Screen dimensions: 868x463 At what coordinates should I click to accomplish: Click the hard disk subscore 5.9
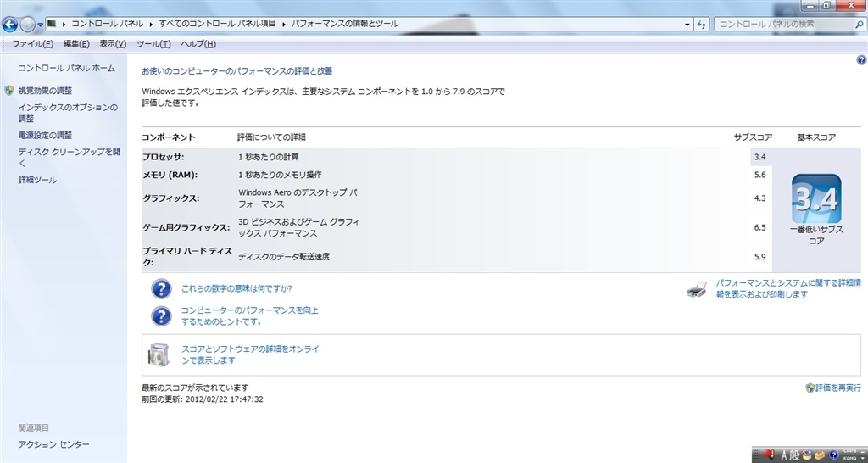[x=759, y=256]
